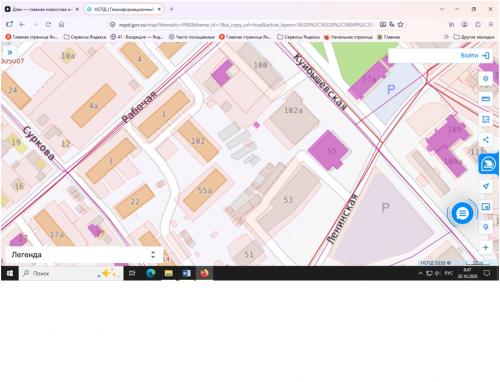
Task: Open the Windows Start menu
Action: tap(10, 273)
